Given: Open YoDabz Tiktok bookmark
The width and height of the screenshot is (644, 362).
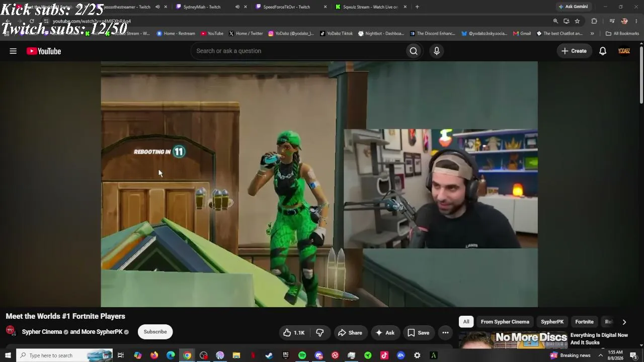Looking at the screenshot, I should point(337,34).
